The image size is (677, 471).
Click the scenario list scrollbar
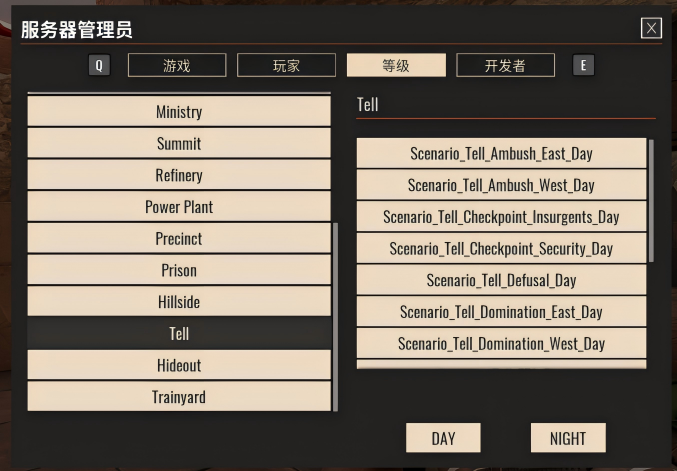651,200
